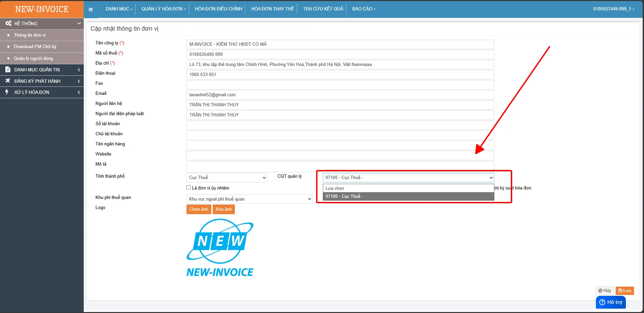Click the DANH MỤC QUẢN TRỊ document icon
The height and width of the screenshot is (313, 644).
pos(8,69)
